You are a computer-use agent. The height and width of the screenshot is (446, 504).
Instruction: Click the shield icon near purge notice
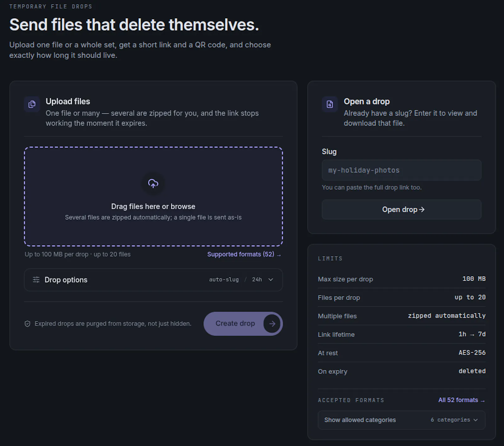(x=27, y=324)
